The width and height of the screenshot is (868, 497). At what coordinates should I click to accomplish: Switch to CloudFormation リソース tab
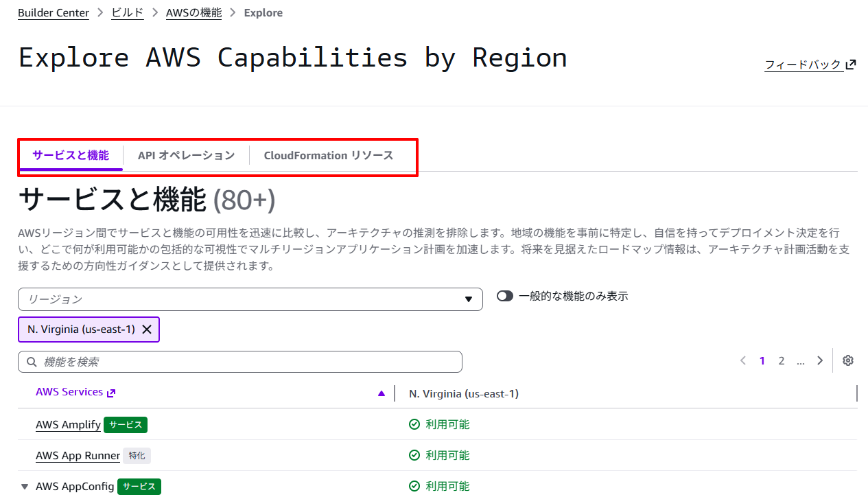tap(329, 155)
